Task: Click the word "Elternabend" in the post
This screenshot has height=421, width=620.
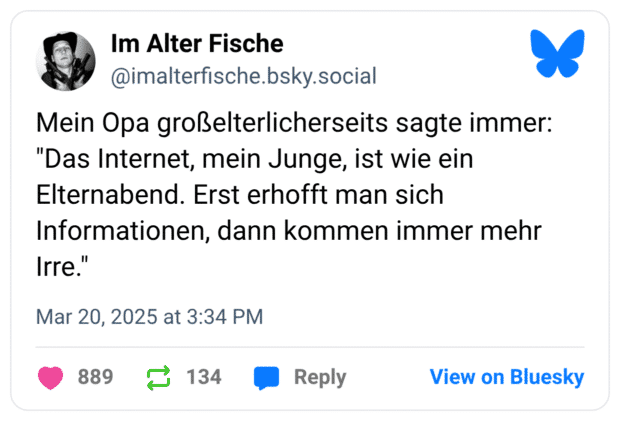Action: click(x=110, y=194)
